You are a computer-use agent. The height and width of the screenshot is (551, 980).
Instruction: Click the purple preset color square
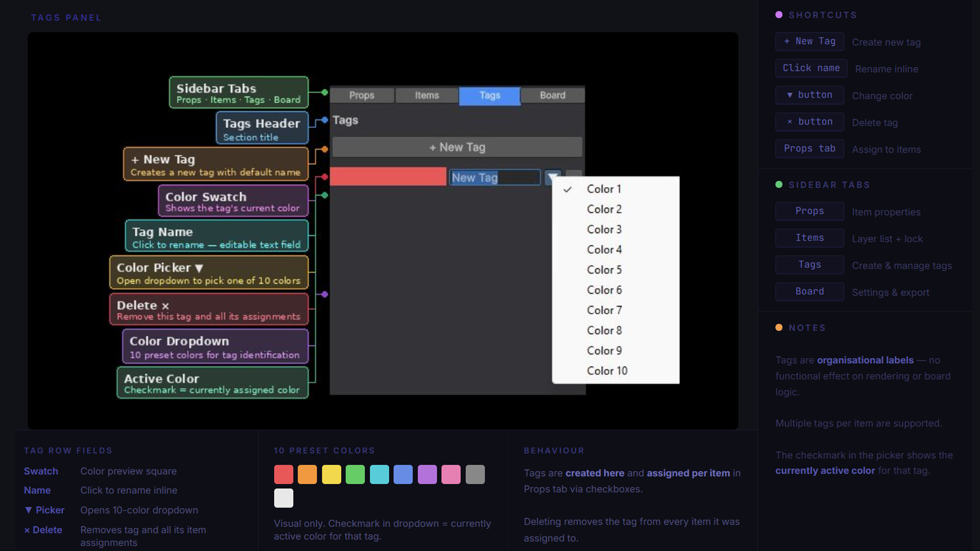427,474
